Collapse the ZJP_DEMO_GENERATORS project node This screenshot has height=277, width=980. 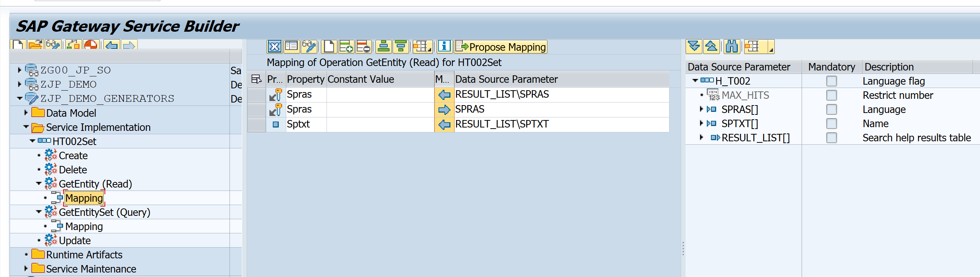19,98
